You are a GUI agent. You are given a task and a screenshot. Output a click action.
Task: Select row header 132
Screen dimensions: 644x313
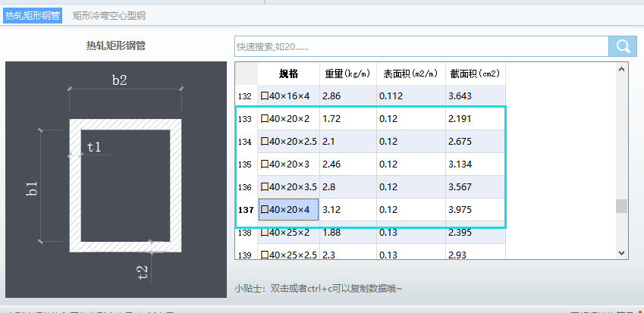coord(247,96)
